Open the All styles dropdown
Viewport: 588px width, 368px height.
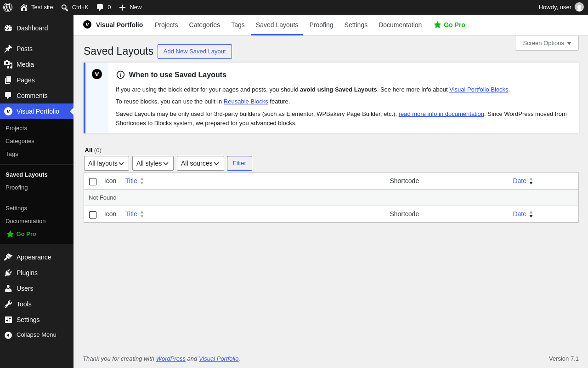pyautogui.click(x=153, y=163)
